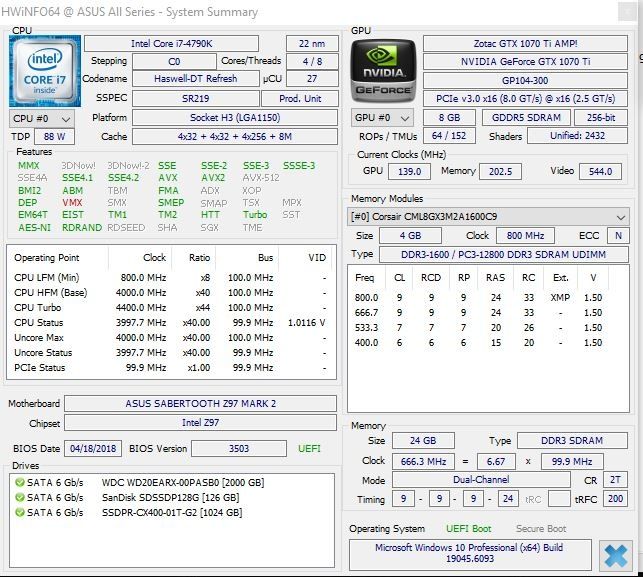This screenshot has height=577, width=643.
Task: Expand the Corsair memory module dropdown
Action: [x=488, y=217]
